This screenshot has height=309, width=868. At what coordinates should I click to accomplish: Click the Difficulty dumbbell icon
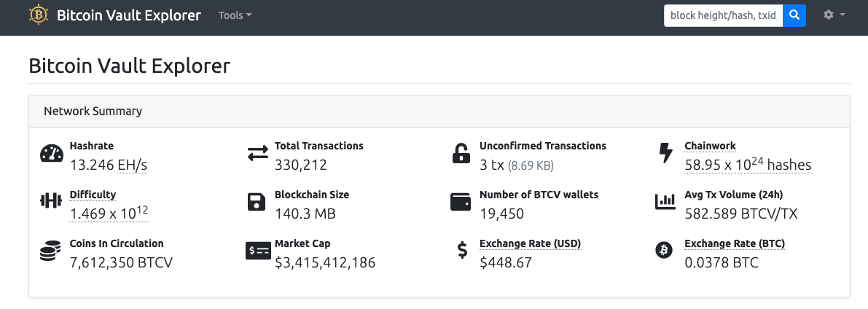[52, 201]
